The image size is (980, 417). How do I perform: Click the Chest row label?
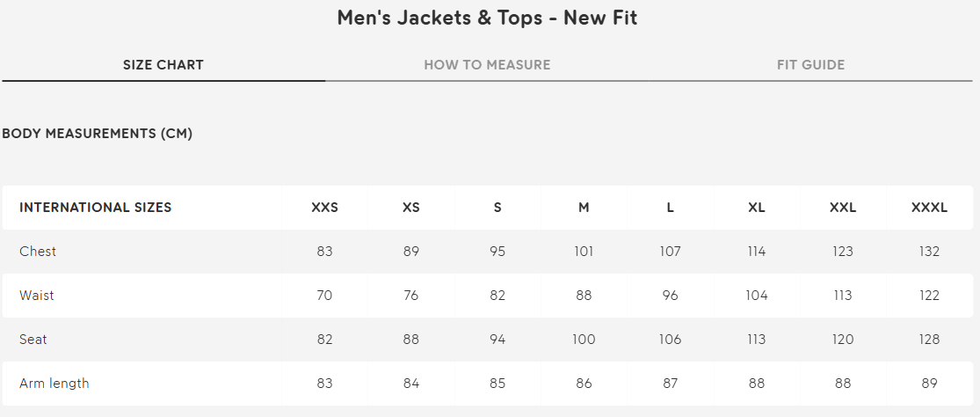[x=38, y=252]
